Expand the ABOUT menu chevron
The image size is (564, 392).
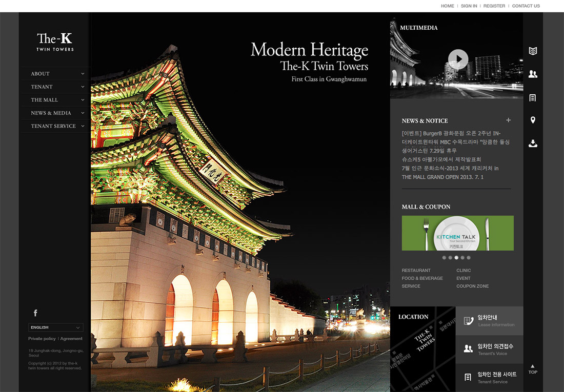(83, 74)
